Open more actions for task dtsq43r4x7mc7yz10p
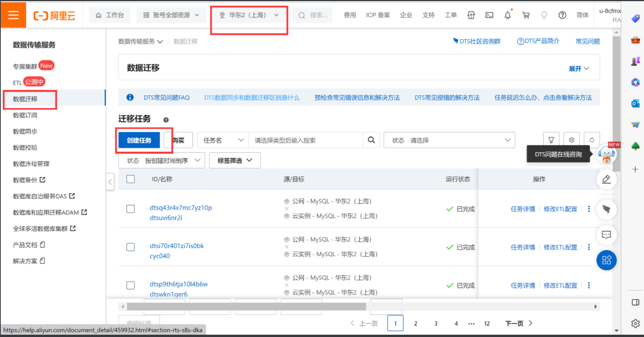Image resolution: width=644 pixels, height=337 pixels. click(x=589, y=209)
